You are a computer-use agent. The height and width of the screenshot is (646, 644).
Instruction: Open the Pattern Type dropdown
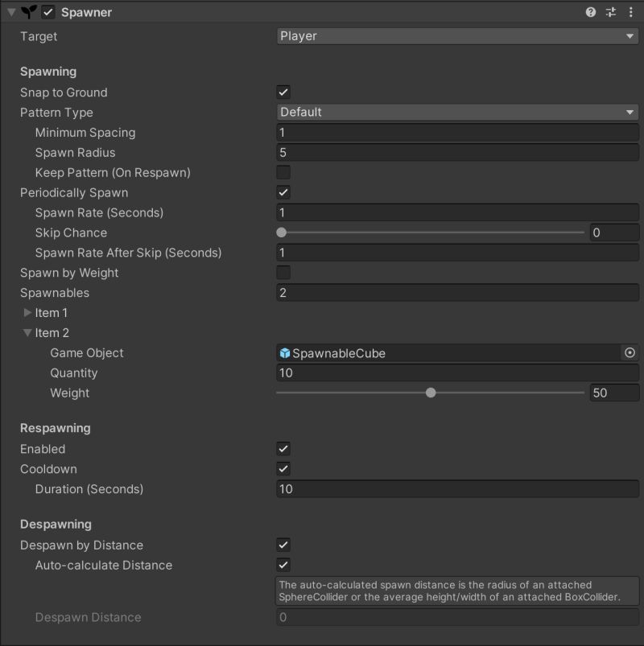(456, 112)
